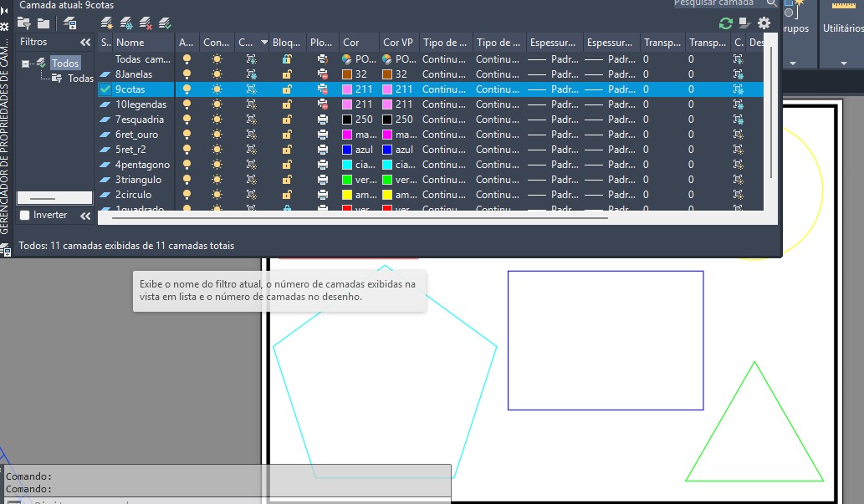The height and width of the screenshot is (504, 864).
Task: Click the horizontal scrollbar of layer list
Action: tap(360, 218)
